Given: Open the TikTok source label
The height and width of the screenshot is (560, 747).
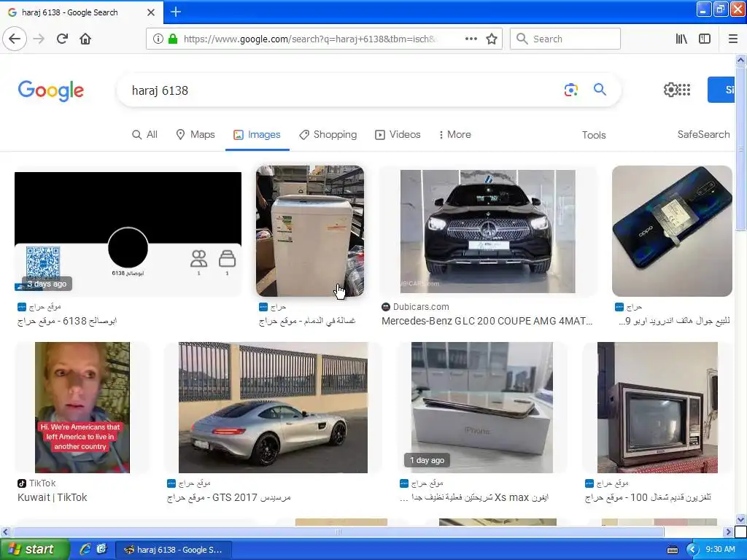Looking at the screenshot, I should (x=36, y=483).
